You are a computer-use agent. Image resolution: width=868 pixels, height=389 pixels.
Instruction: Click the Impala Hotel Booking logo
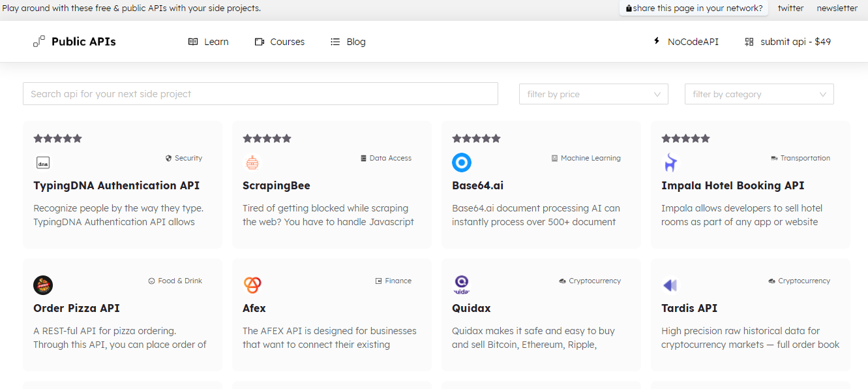pyautogui.click(x=670, y=163)
